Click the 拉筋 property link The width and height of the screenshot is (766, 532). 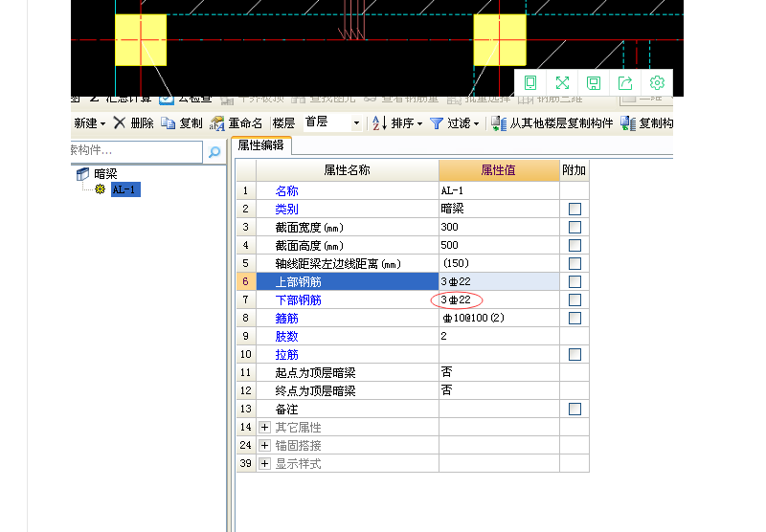coord(286,355)
